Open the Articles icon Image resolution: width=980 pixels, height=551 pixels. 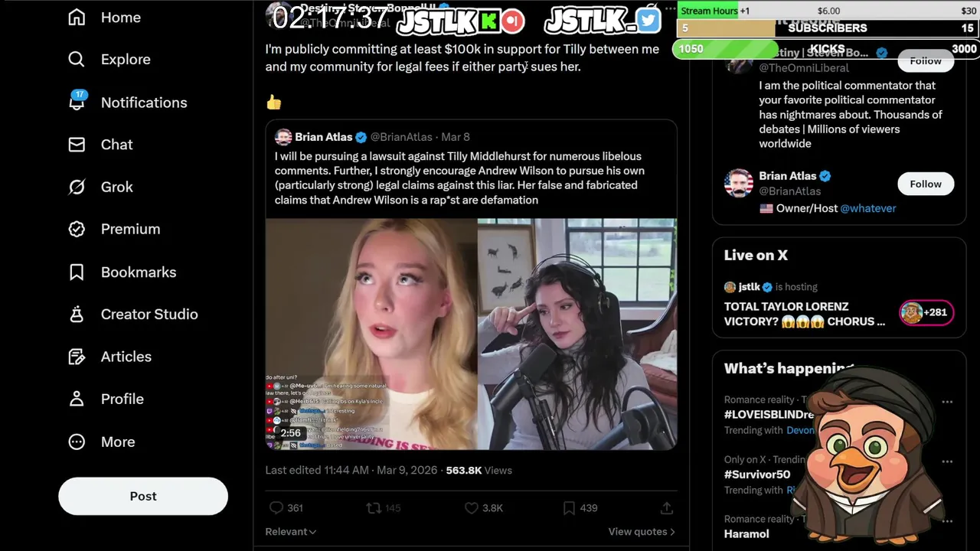click(x=77, y=357)
